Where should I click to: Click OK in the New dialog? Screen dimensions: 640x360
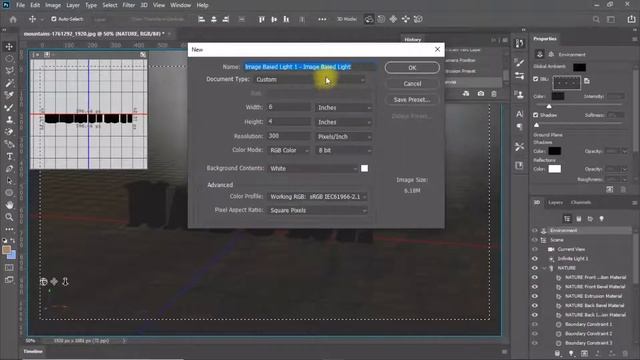point(412,68)
